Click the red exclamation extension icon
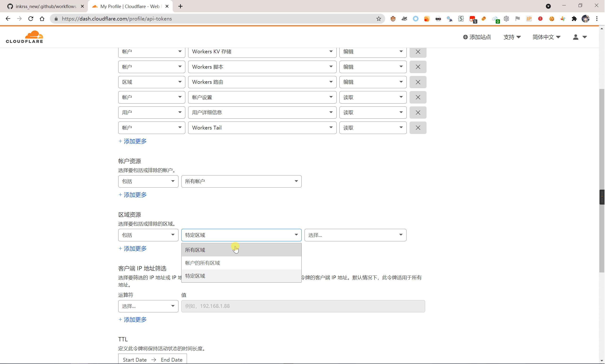This screenshot has width=605, height=364. [x=540, y=19]
